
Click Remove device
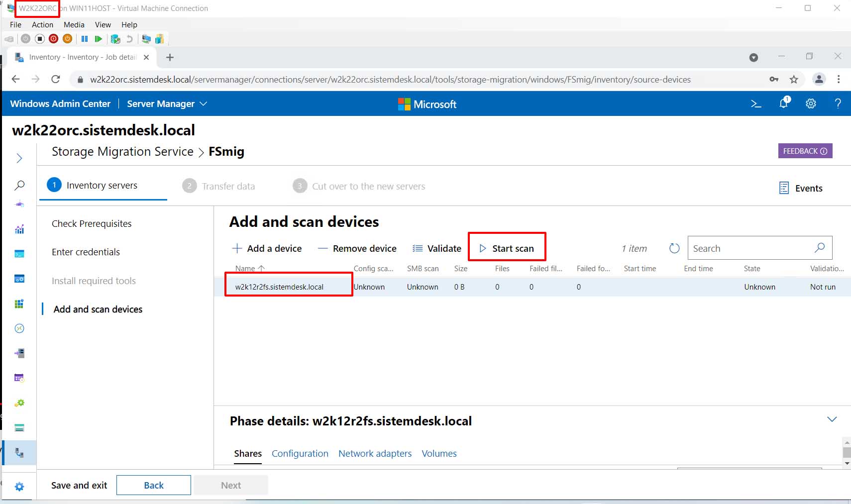(357, 248)
